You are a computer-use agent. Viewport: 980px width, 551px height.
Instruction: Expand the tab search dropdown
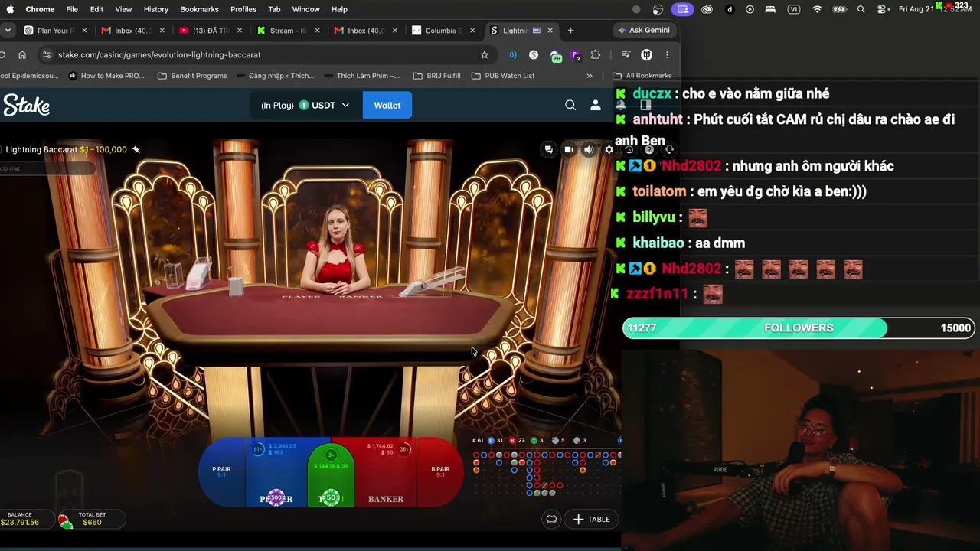8,31
